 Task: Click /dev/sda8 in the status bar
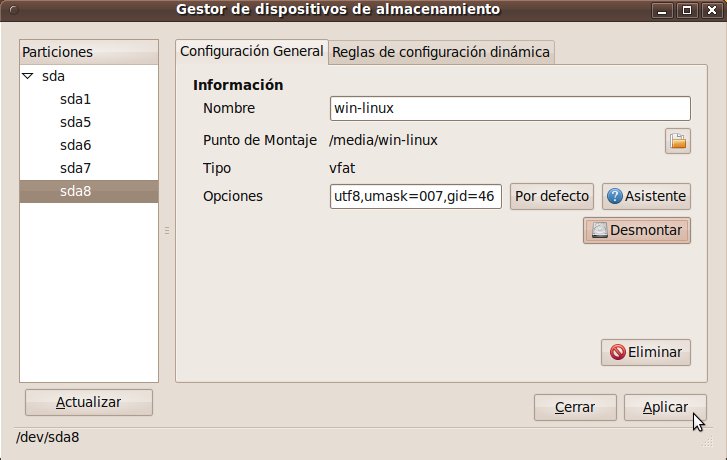click(x=48, y=437)
